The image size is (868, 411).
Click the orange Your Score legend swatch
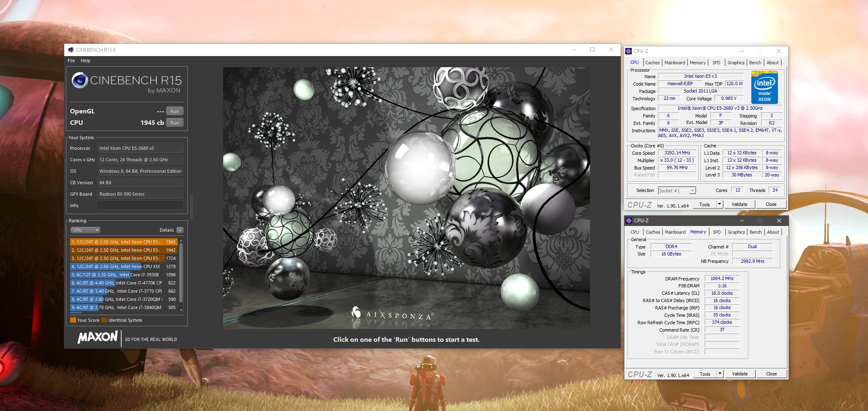pos(73,320)
